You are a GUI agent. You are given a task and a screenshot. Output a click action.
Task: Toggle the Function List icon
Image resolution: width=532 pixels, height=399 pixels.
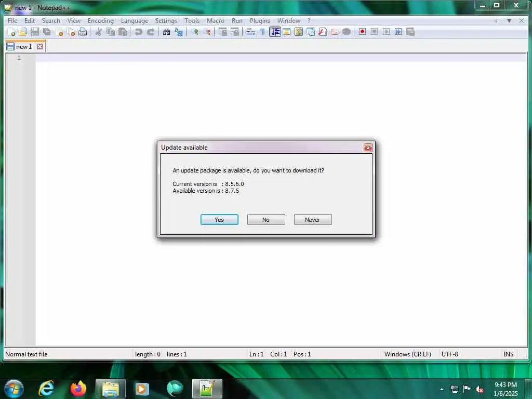(323, 32)
